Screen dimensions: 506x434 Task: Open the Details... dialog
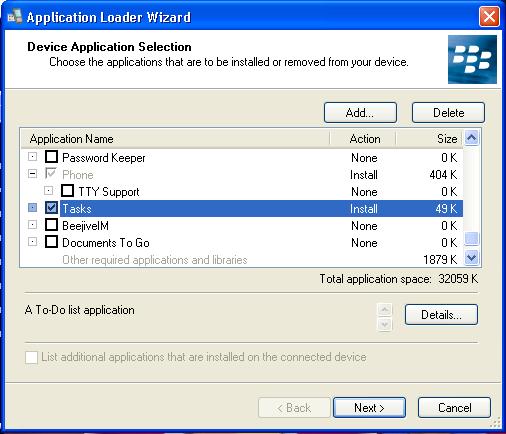[x=441, y=314]
